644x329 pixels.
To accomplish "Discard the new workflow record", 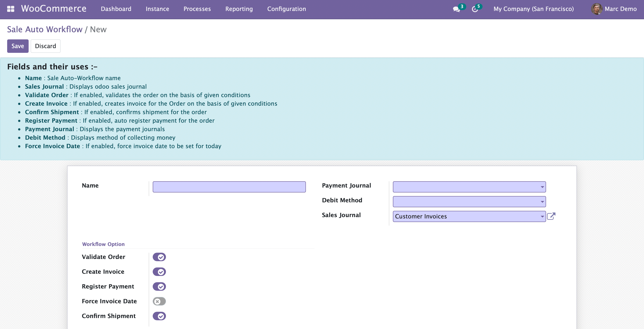I will point(45,46).
